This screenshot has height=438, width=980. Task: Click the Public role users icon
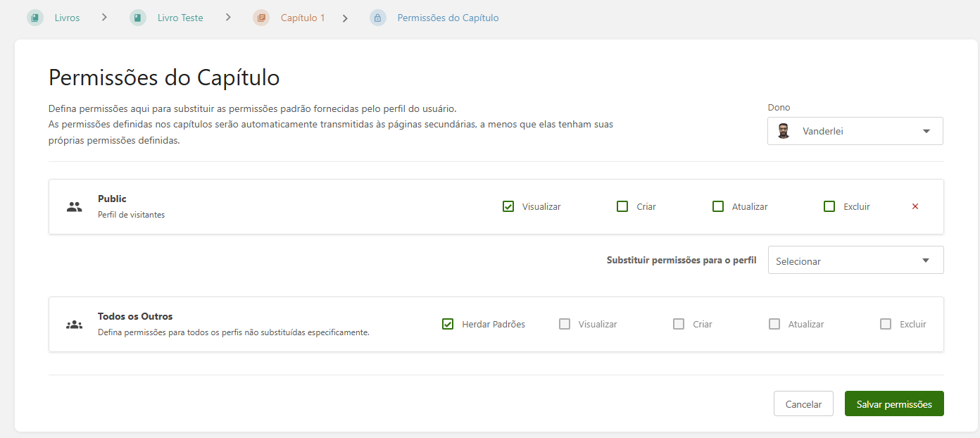tap(75, 206)
